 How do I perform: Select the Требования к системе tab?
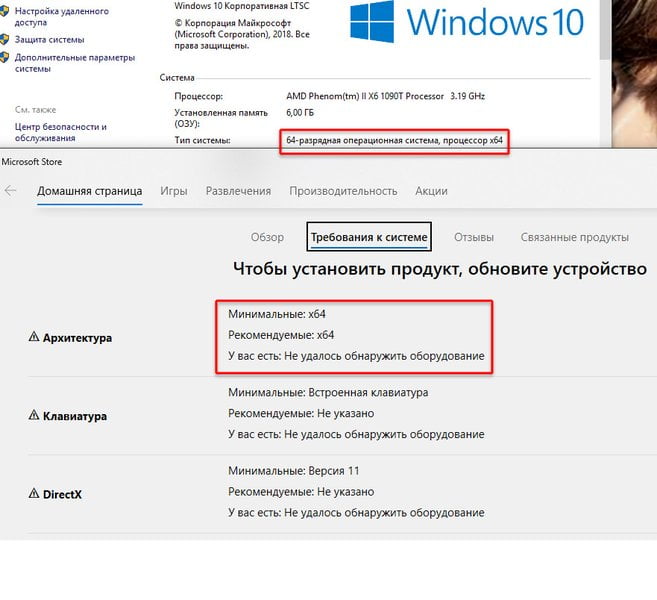(x=369, y=237)
